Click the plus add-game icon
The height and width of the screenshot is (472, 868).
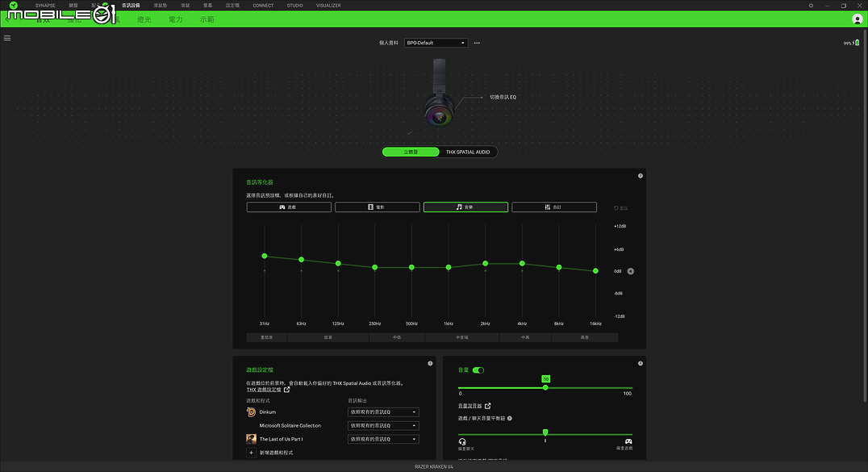click(252, 453)
